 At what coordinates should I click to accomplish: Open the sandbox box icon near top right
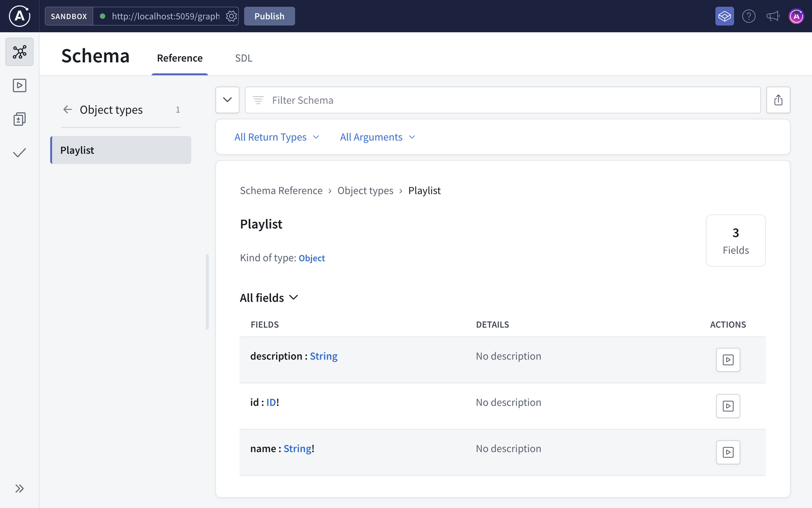[x=724, y=16]
